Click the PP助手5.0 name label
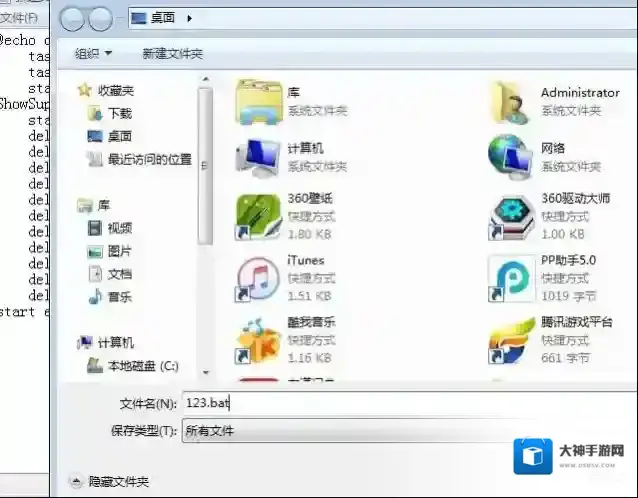 [x=568, y=260]
